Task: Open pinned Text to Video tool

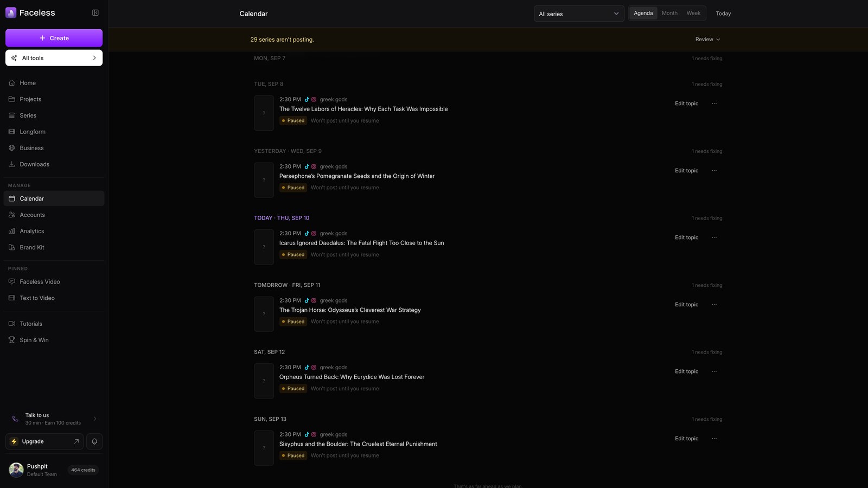Action: coord(54,298)
